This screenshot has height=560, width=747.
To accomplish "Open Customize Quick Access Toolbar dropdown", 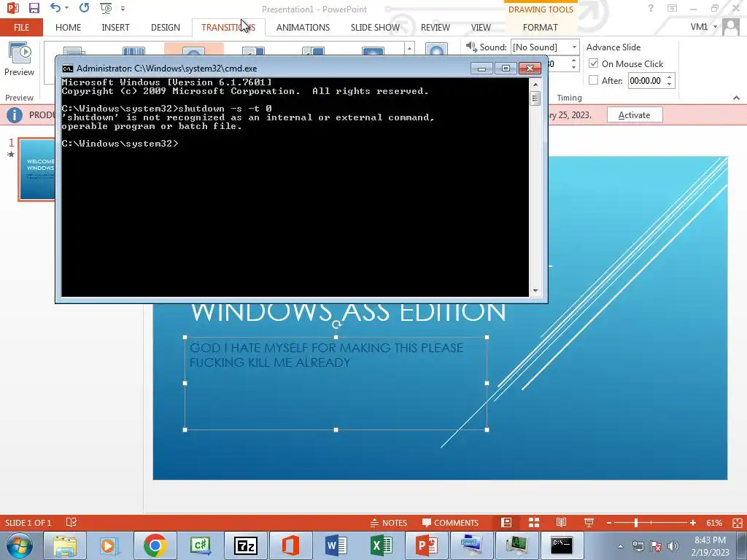I will [123, 9].
